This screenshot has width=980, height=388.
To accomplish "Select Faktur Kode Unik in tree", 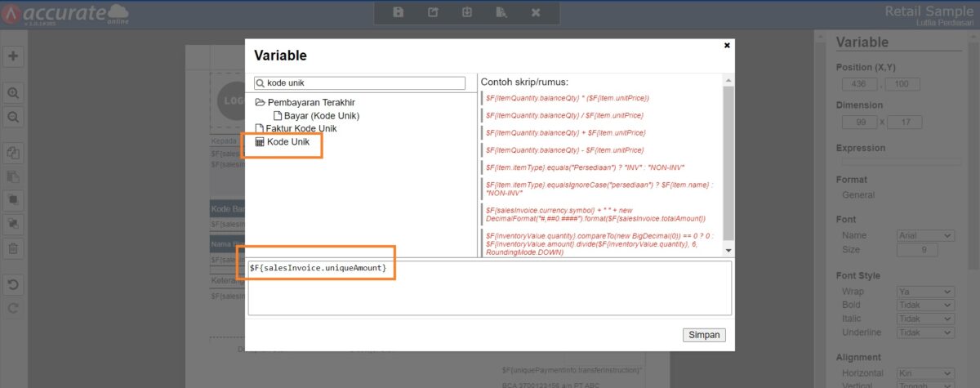I will [301, 129].
